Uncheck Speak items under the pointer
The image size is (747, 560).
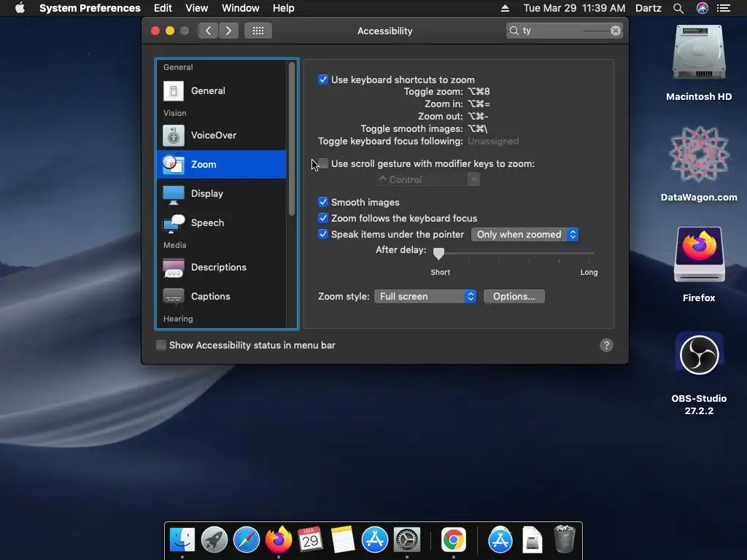(x=323, y=234)
